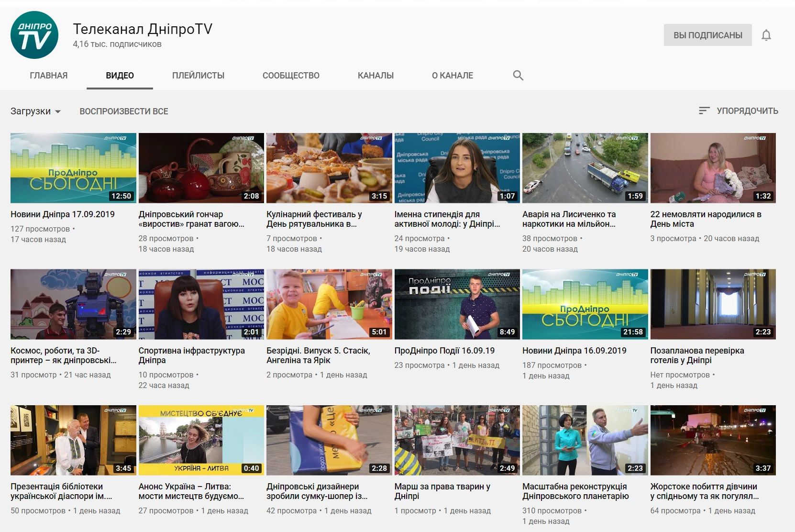Click the notification bell icon

[766, 35]
